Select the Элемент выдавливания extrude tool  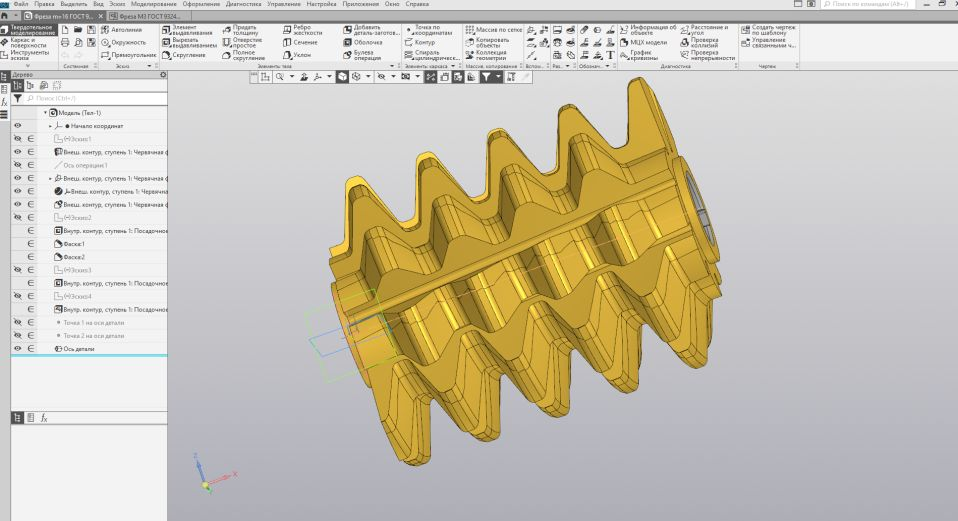(187, 30)
